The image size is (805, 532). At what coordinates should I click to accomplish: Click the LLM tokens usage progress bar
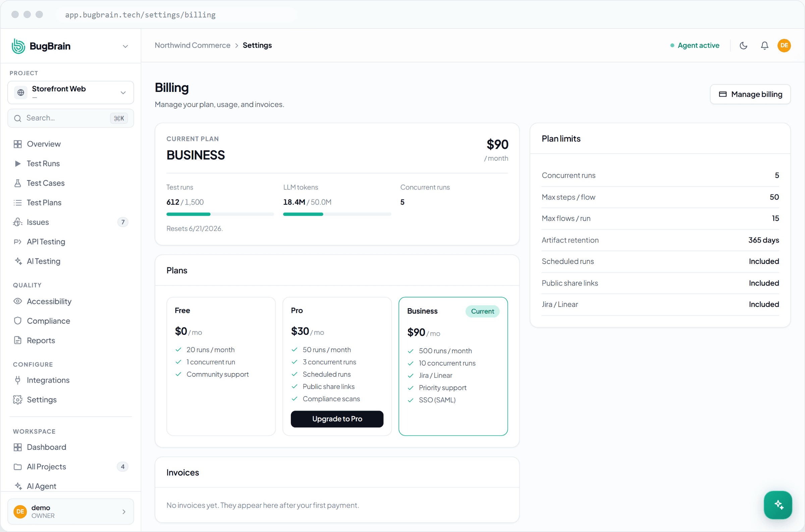point(337,214)
